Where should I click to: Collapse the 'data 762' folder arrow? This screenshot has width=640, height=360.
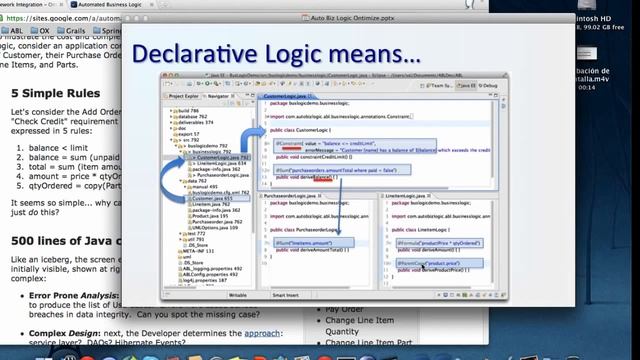pyautogui.click(x=180, y=181)
